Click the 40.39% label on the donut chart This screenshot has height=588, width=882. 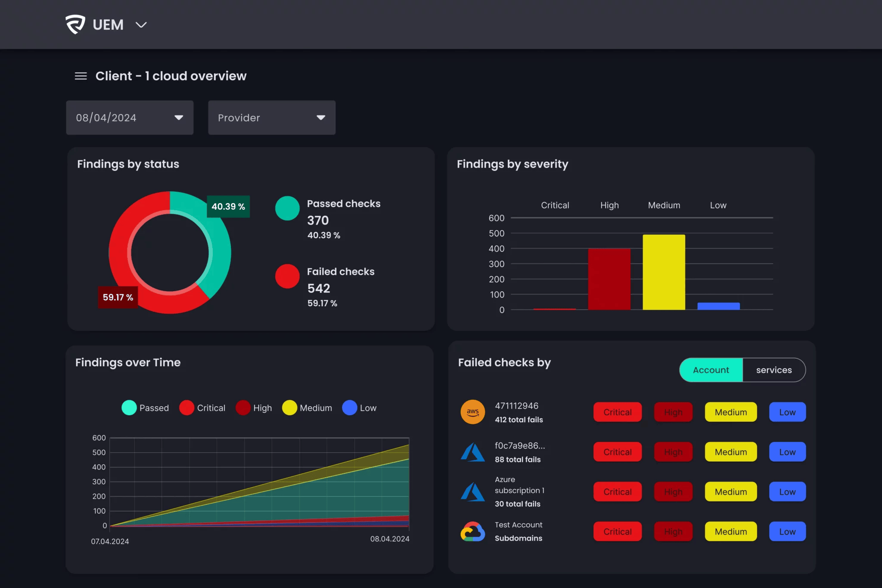pos(227,206)
